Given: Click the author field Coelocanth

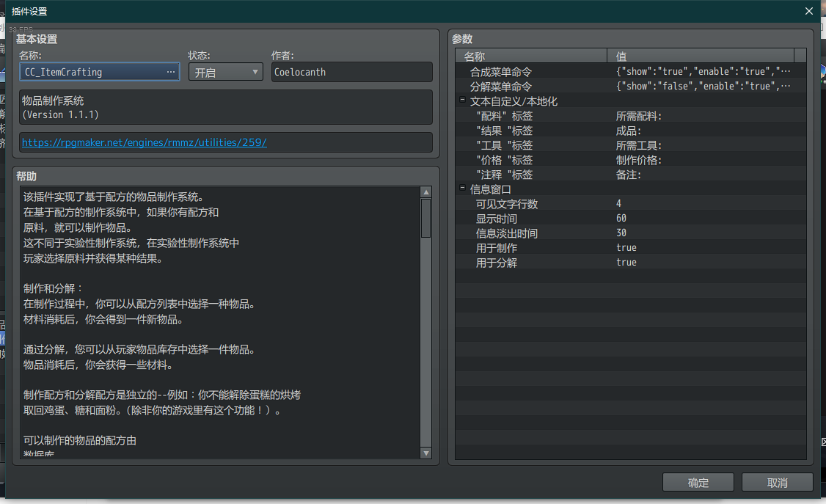Looking at the screenshot, I should 352,72.
